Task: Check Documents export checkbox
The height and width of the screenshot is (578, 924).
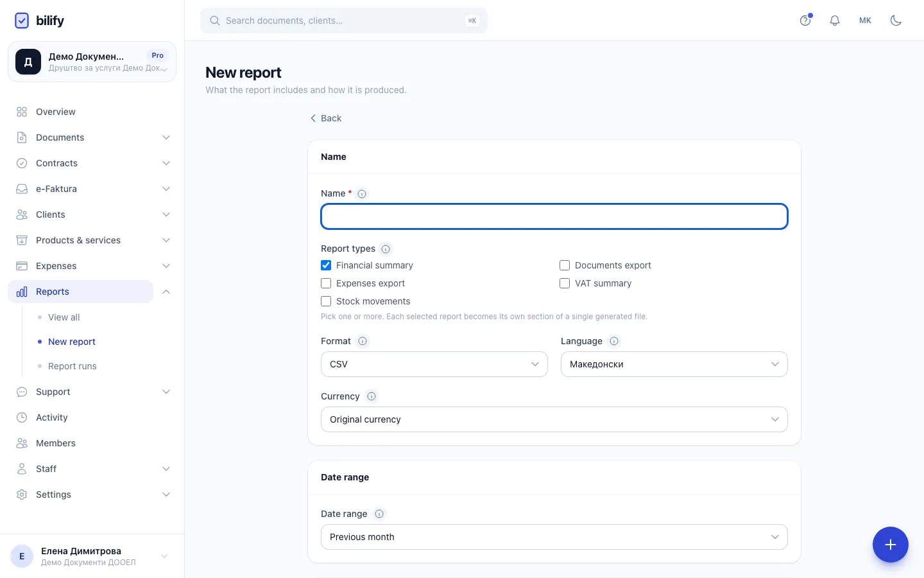Action: pyautogui.click(x=565, y=265)
